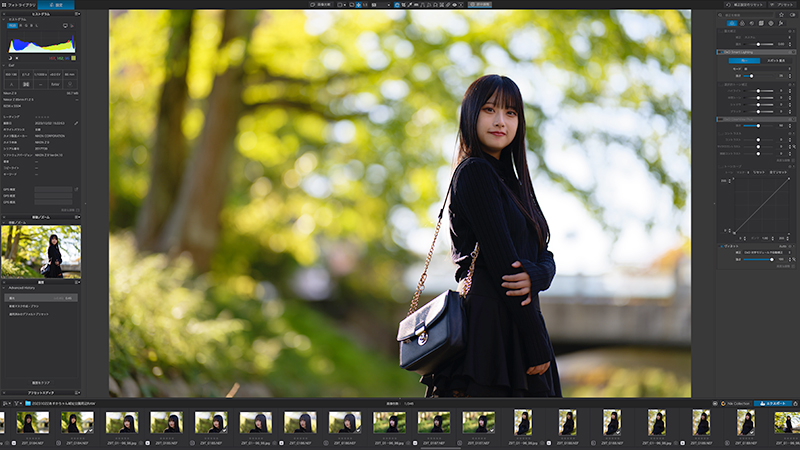Select the Color palette droplet icon

click(x=742, y=23)
